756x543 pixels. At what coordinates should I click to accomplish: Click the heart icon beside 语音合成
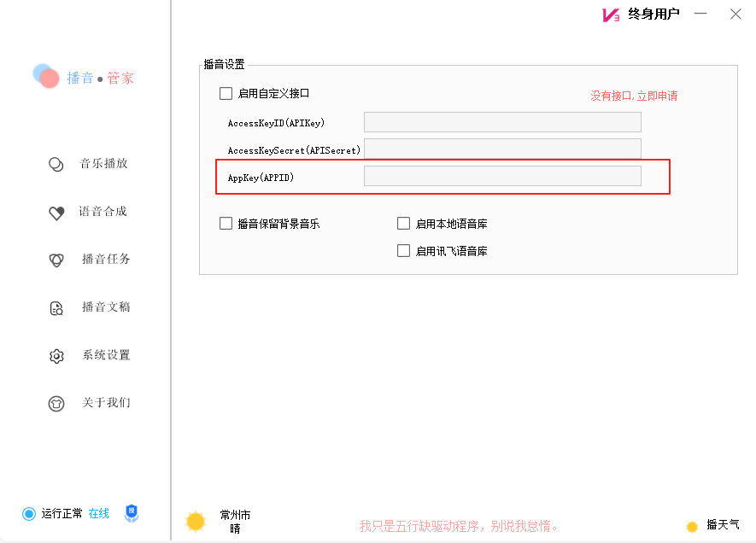click(56, 213)
